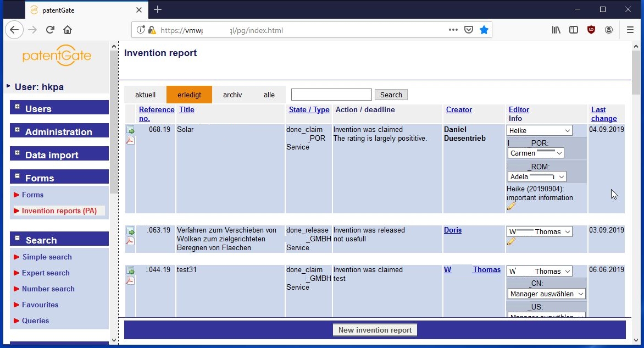Screen dimensions: 644x348
Task: Switch to the alle tab
Action: [x=269, y=95]
